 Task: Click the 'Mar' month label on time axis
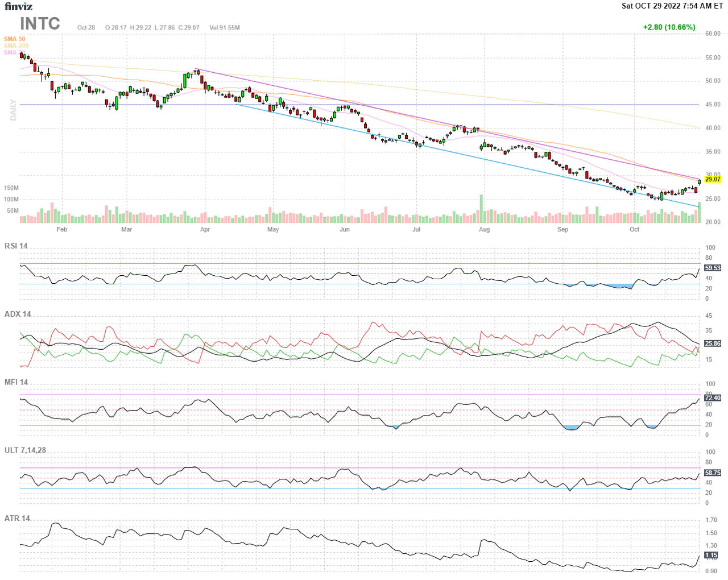point(127,229)
